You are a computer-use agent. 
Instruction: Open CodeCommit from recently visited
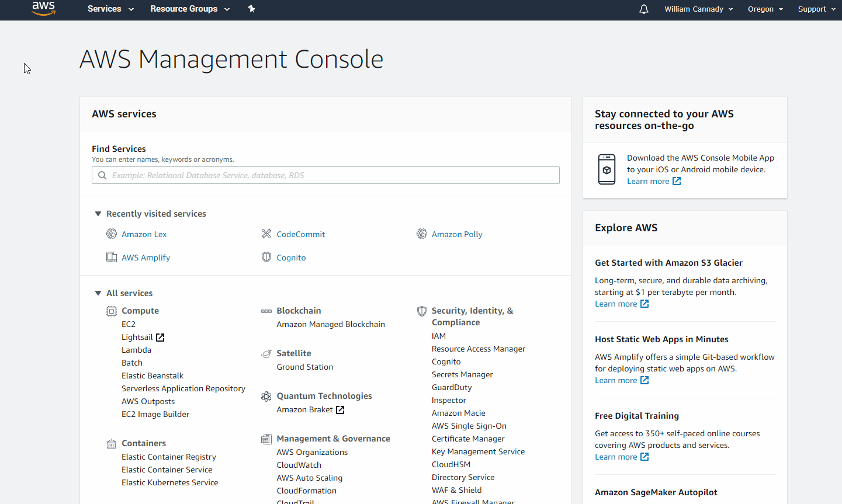point(301,234)
